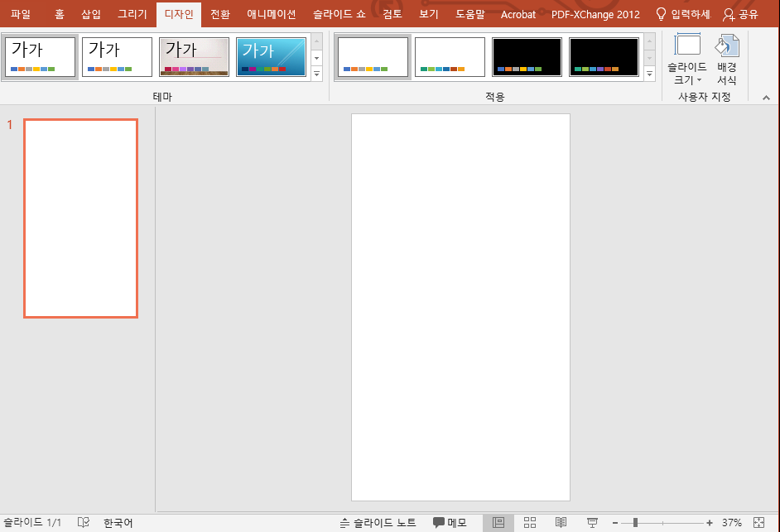Open the 그리기 ribbon tab
This screenshot has width=780, height=532.
tap(132, 14)
